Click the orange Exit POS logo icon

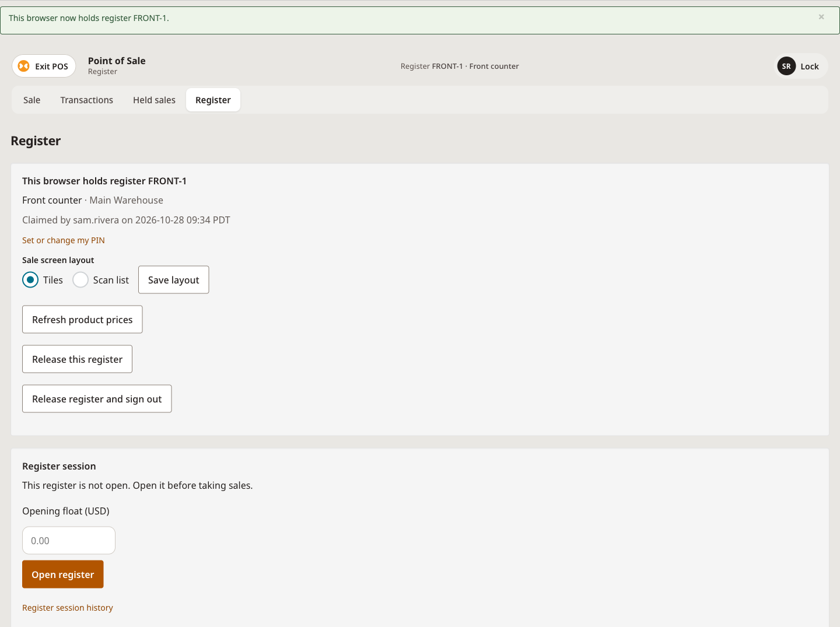coord(24,66)
